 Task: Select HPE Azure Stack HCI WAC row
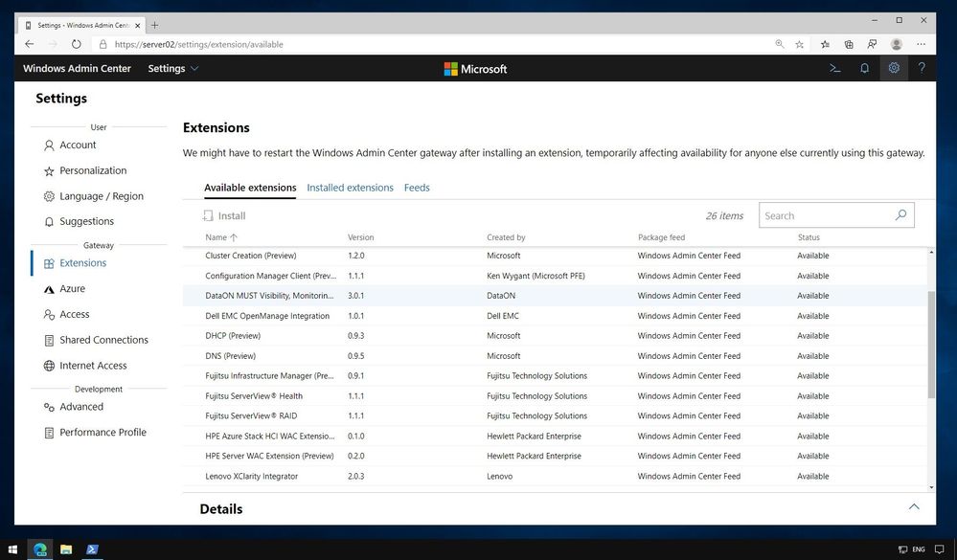(556, 436)
